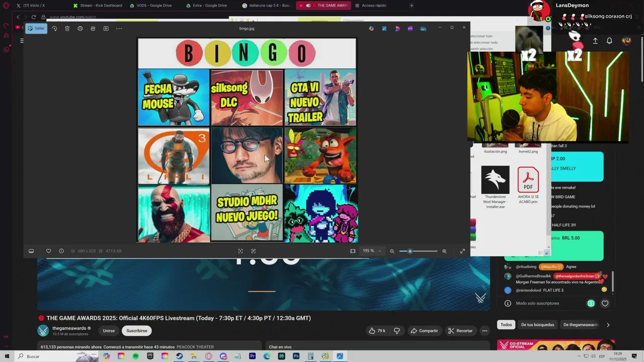Screen dimensions: 644x362
Task: Zoom out with the minus magnifier
Action: (392, 251)
